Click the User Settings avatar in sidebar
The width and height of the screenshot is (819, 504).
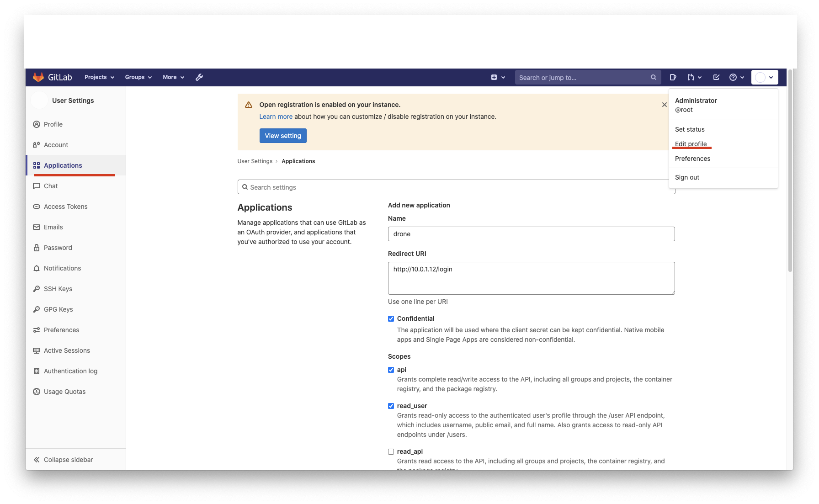coord(39,100)
